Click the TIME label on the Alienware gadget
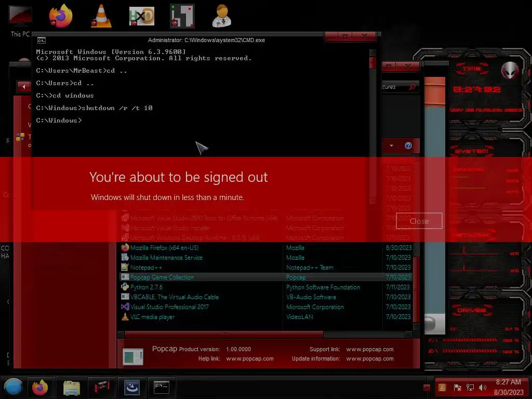Viewport: 532px width, 399px height. click(472, 69)
